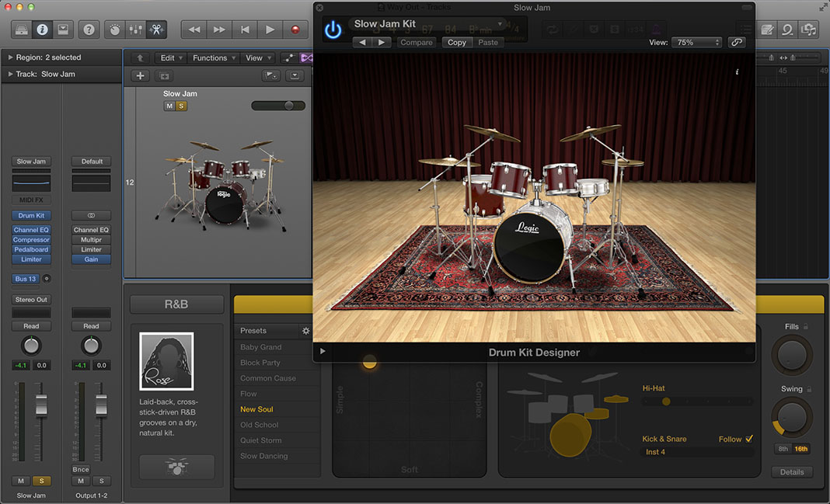Image resolution: width=830 pixels, height=504 pixels.
Task: Toggle the Inspector info button
Action: [x=42, y=30]
